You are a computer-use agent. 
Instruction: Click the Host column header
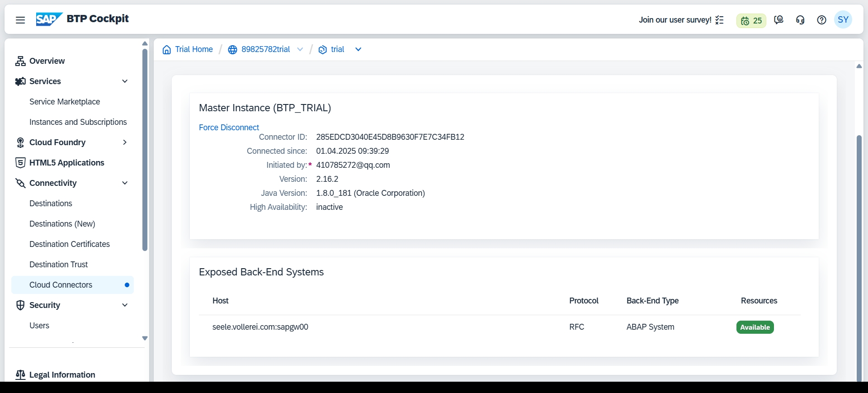[x=220, y=301]
